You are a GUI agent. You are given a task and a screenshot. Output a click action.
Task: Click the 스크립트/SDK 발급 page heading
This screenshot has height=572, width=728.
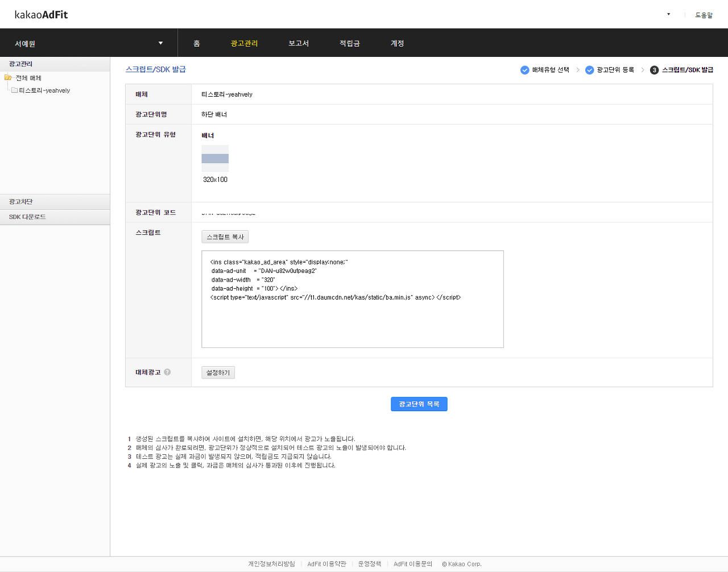click(x=156, y=69)
